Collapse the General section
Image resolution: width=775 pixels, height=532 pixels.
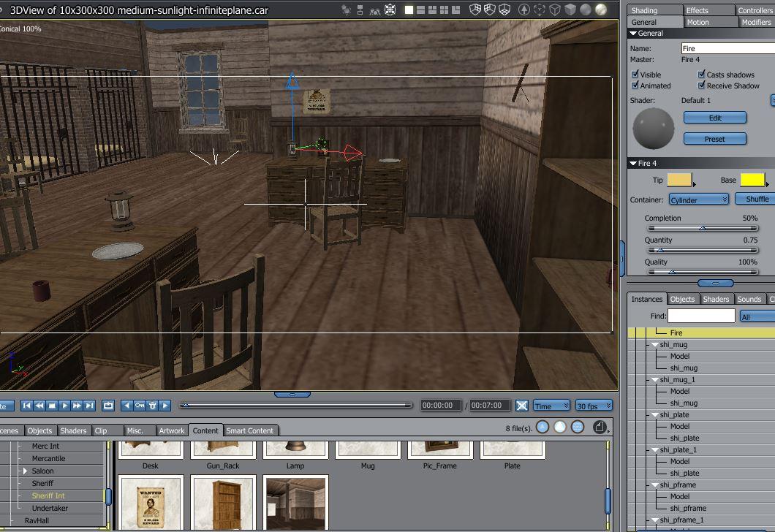click(633, 34)
